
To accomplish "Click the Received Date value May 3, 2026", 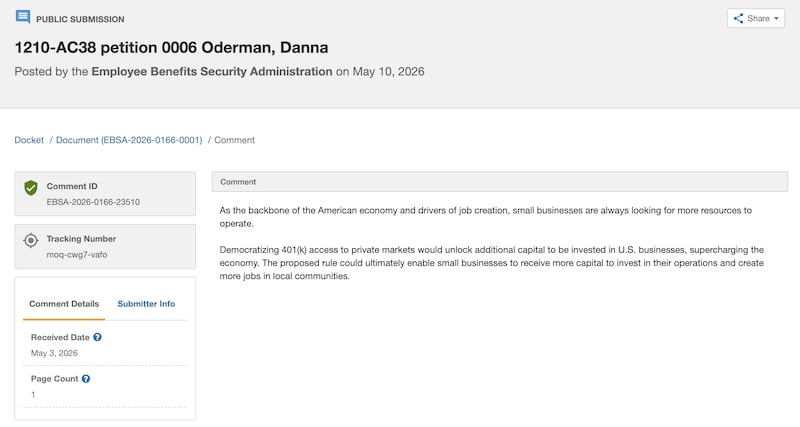I will point(54,353).
